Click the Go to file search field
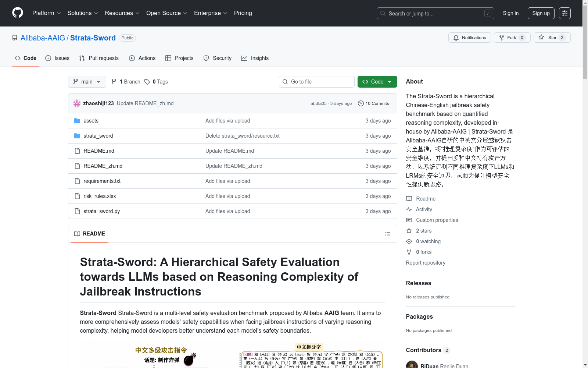Screen dimensions: 588x368 click(317, 82)
